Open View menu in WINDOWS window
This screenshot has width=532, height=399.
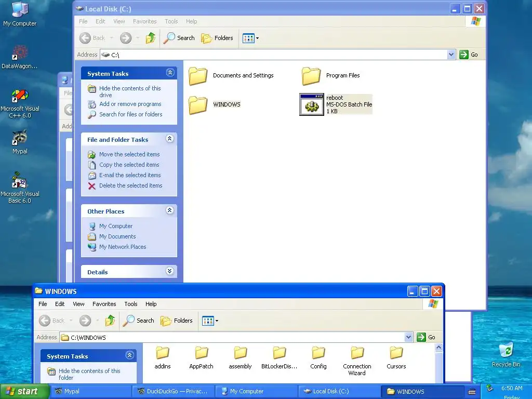click(x=78, y=304)
